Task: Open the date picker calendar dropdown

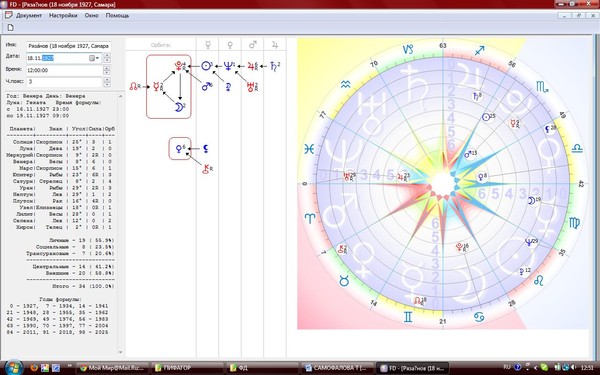Action: [x=94, y=58]
